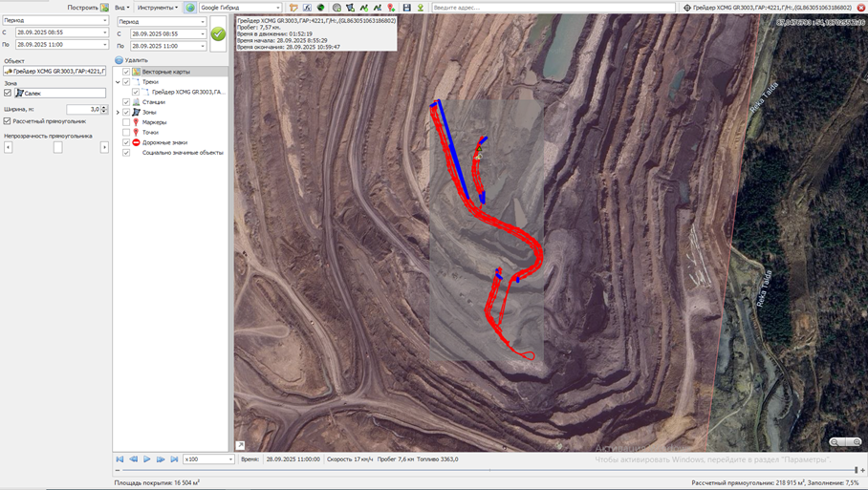Click the green download arrow toolbar icon
Viewport: 868px width, 490px height.
pyautogui.click(x=420, y=8)
